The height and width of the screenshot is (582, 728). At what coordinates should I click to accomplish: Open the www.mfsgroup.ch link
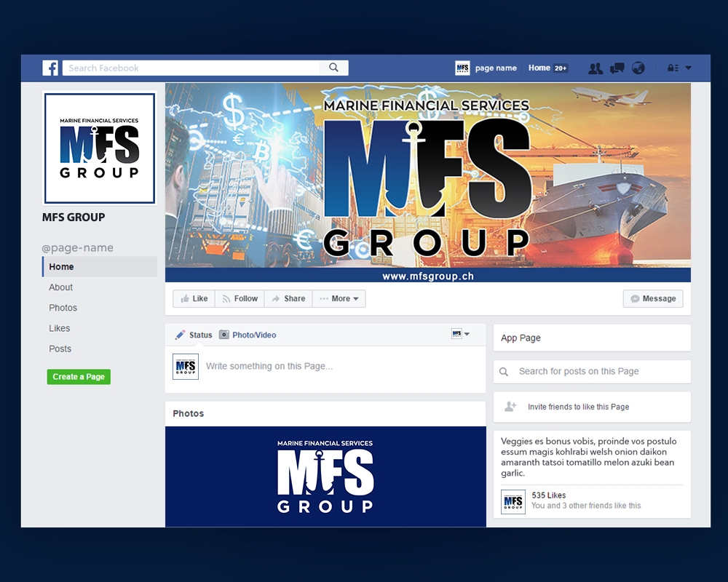click(x=428, y=276)
